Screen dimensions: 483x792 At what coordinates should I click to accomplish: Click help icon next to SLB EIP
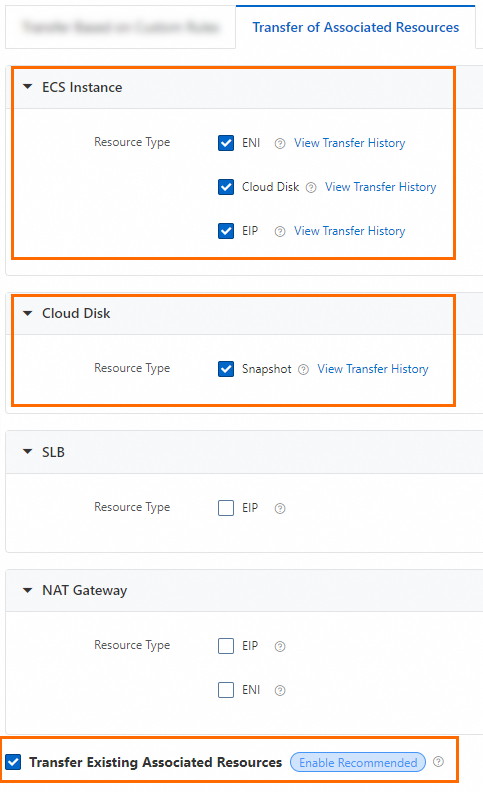click(x=280, y=508)
